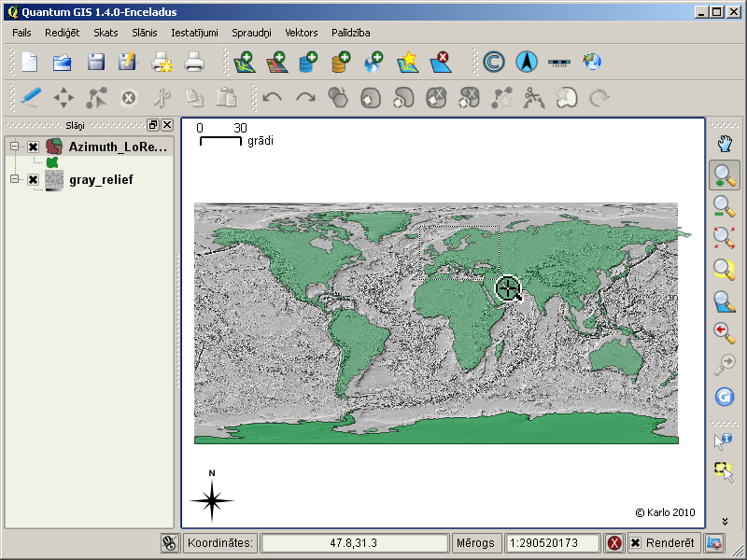
Task: Toggle mouse position extents display
Action: pos(170,543)
